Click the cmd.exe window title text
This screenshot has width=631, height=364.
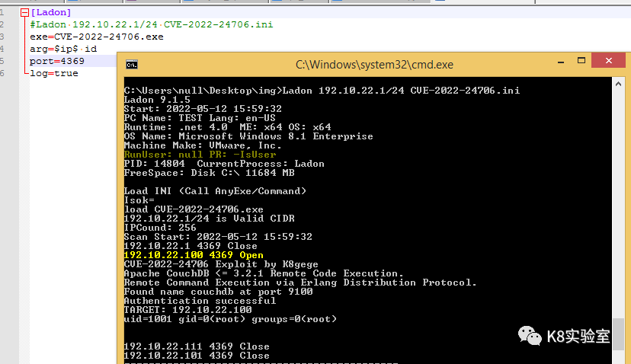point(374,65)
